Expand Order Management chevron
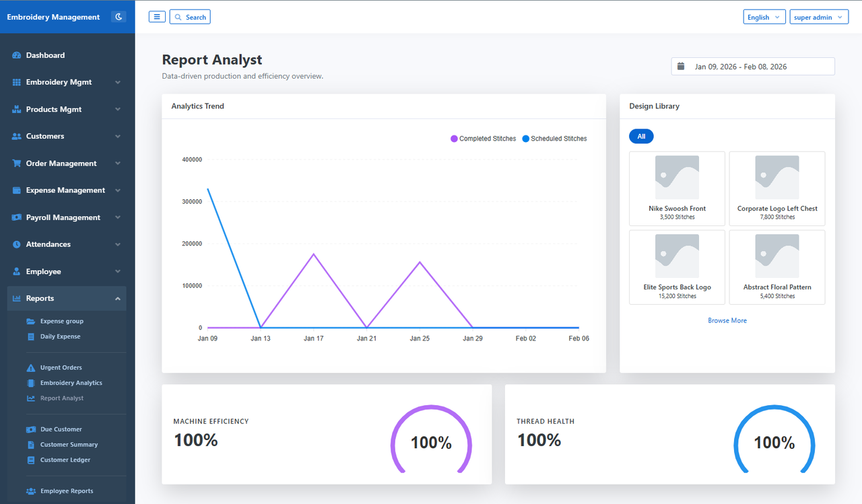The image size is (862, 504). (x=118, y=164)
